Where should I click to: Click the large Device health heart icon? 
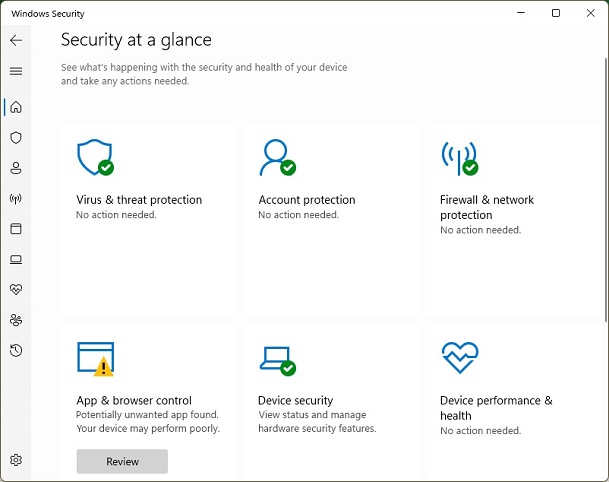coord(460,357)
